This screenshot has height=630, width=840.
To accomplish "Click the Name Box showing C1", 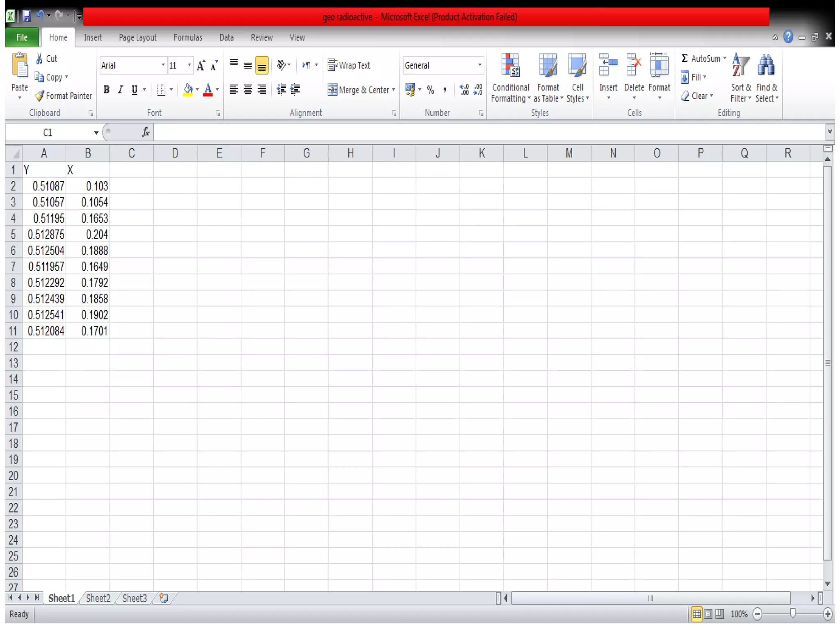I will (x=48, y=132).
